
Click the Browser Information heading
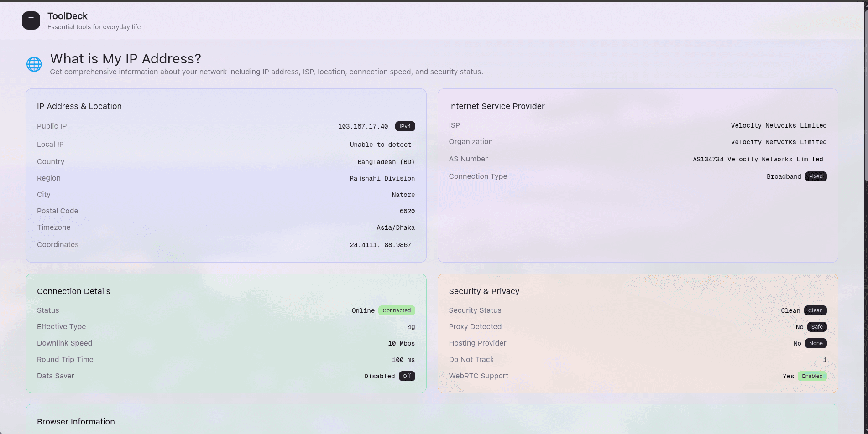(x=76, y=422)
